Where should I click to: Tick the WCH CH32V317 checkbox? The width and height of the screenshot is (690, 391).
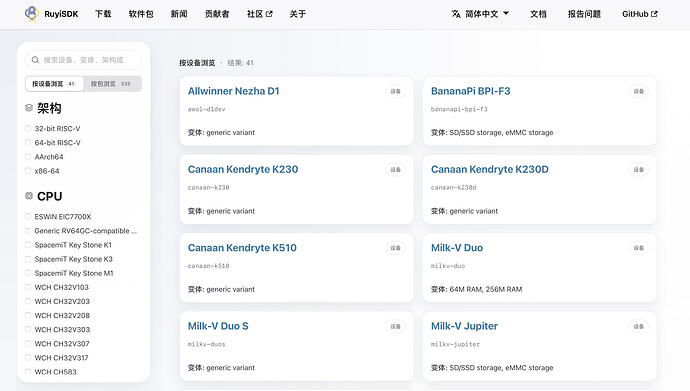[28, 358]
